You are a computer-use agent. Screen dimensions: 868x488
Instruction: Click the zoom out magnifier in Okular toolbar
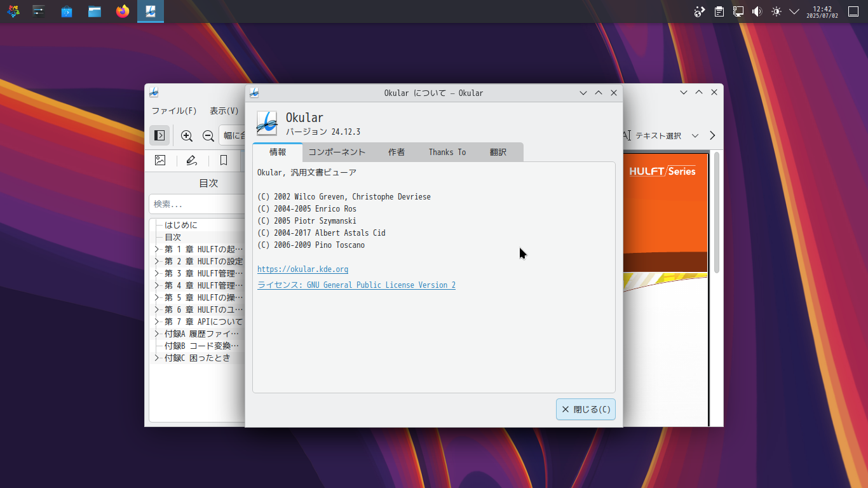tap(208, 135)
